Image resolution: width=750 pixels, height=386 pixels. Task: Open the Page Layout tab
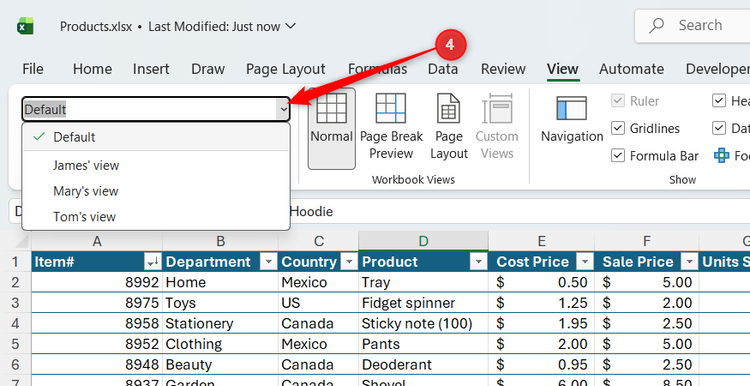[x=286, y=69]
